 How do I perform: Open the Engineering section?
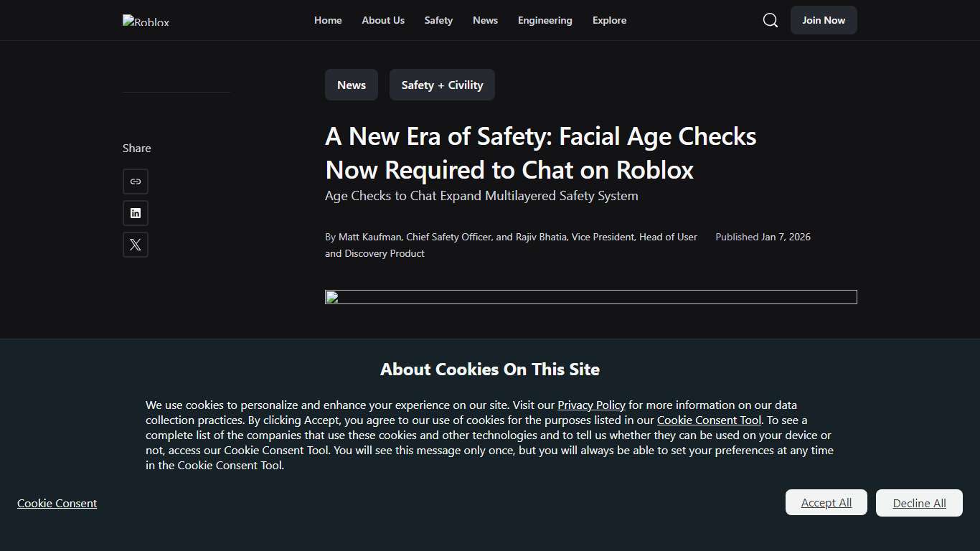pos(545,20)
